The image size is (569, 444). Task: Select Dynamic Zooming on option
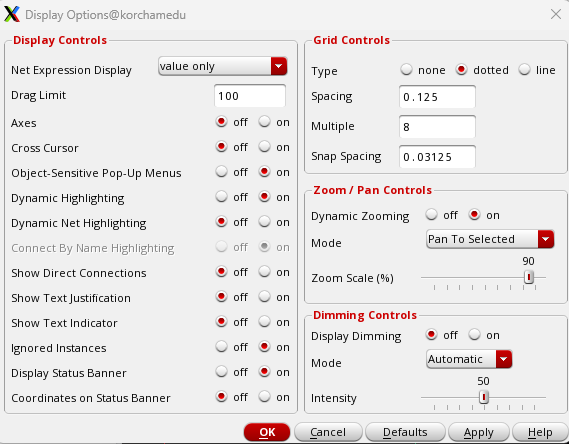pyautogui.click(x=474, y=214)
